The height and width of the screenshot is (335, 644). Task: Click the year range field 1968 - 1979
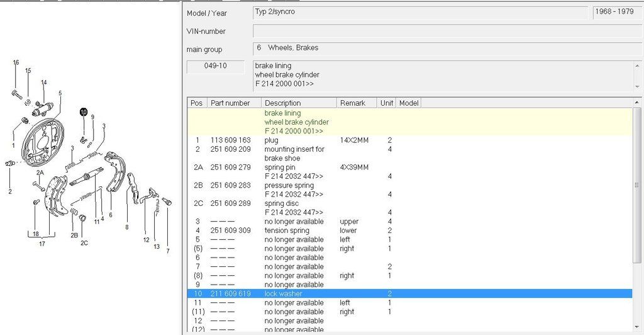click(618, 13)
